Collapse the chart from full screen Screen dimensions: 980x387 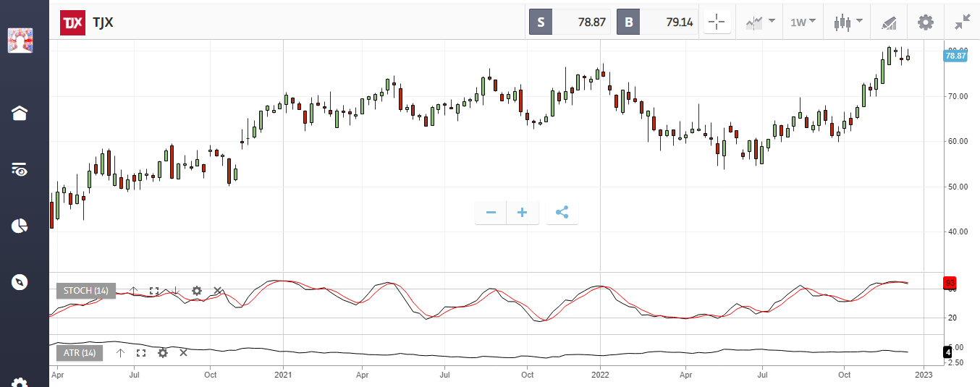point(962,22)
